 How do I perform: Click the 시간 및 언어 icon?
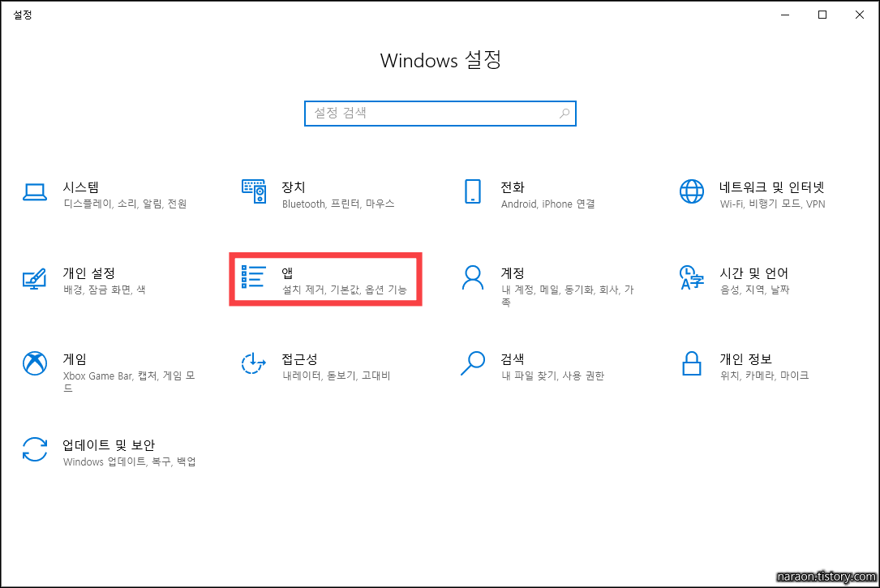pos(691,277)
